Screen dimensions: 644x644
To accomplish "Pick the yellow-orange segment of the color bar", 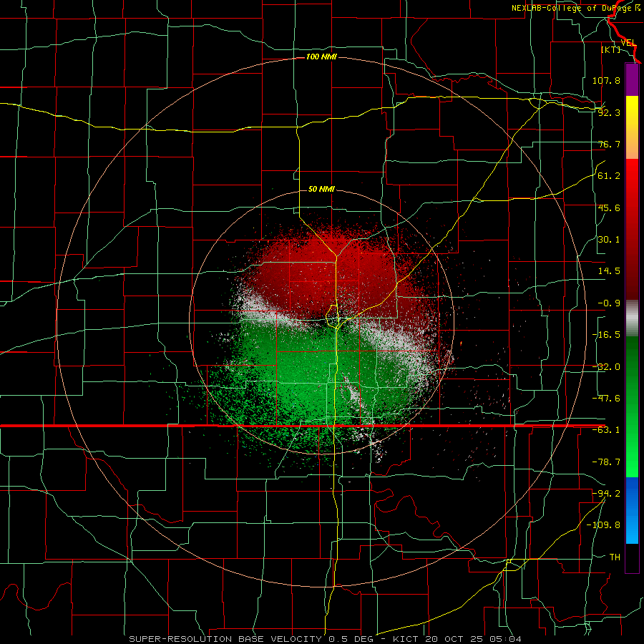I will [x=632, y=127].
